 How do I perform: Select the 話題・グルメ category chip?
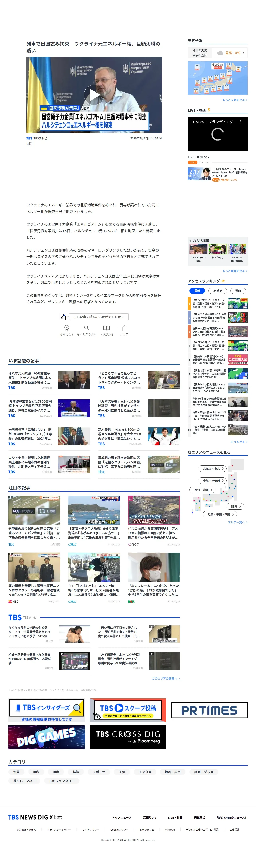coord(204,772)
